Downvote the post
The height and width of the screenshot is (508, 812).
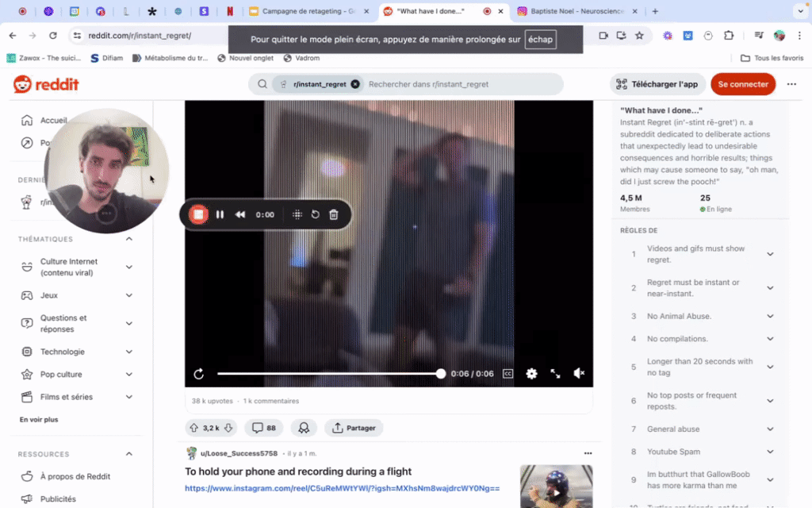click(x=228, y=428)
